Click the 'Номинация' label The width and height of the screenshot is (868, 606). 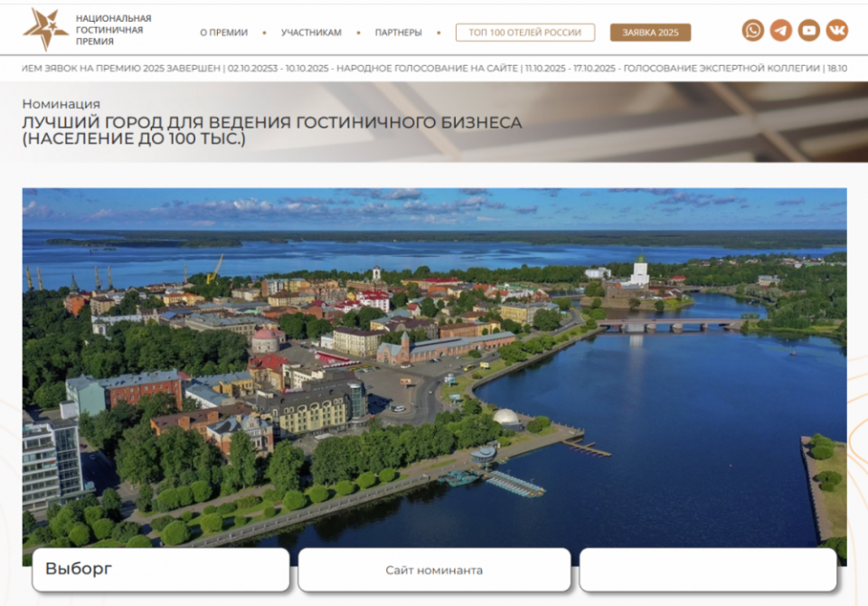point(61,104)
